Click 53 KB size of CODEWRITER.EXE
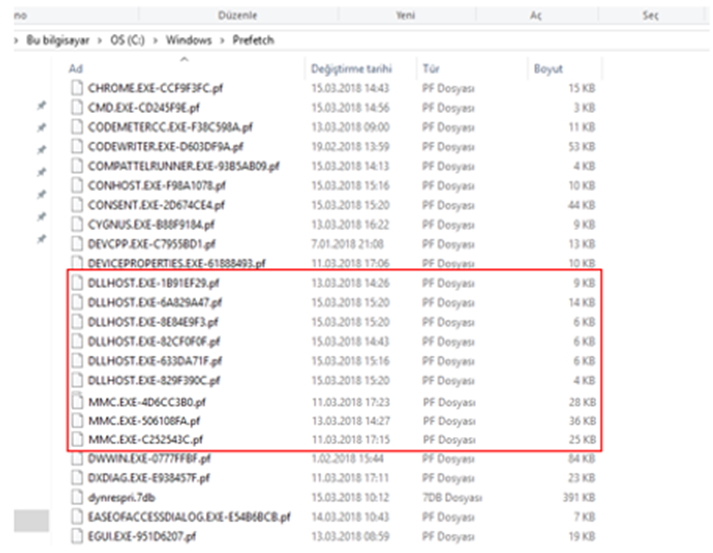713x553 pixels. pos(582,146)
